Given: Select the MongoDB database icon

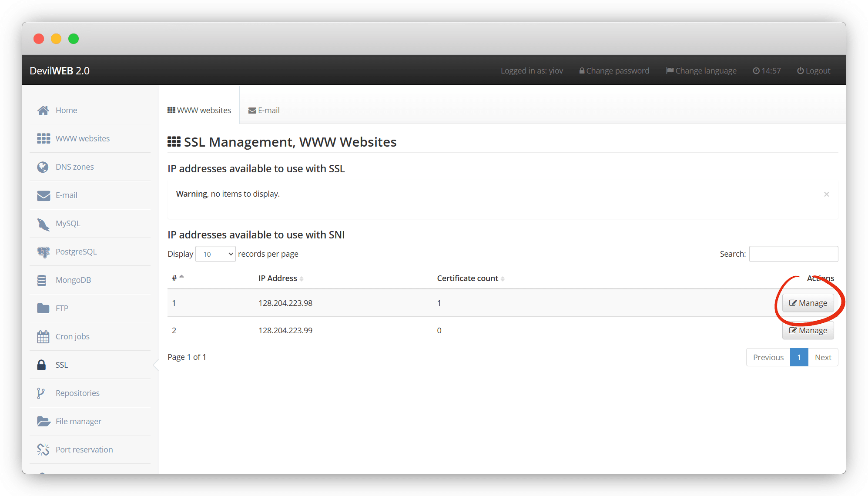Looking at the screenshot, I should [x=42, y=280].
